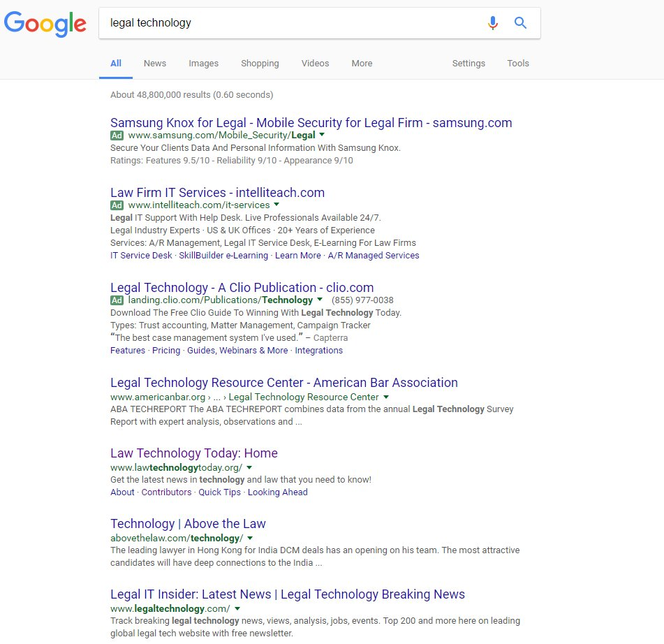This screenshot has width=664, height=644.
Task: Switch to the Videos tab
Action: point(315,64)
